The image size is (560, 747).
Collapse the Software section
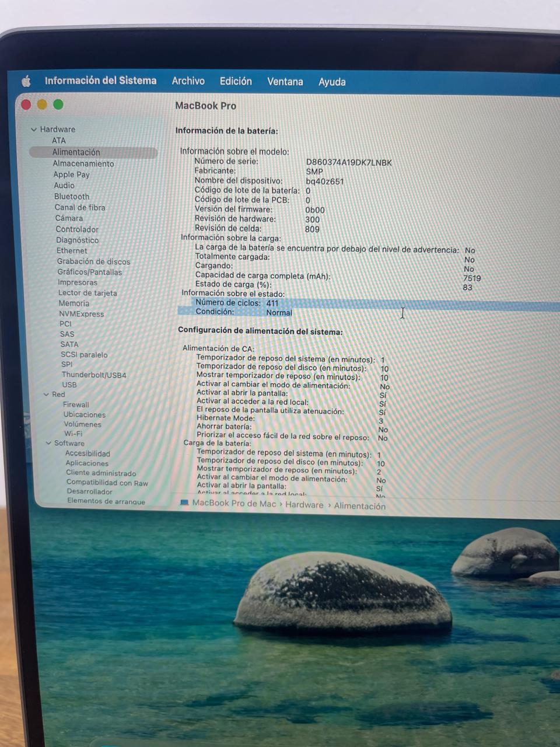[x=49, y=443]
